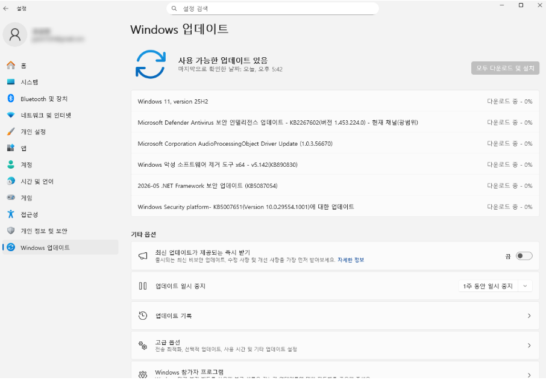Select 개인 설정 in sidebar
Screen dimensions: 546x392
[60, 131]
